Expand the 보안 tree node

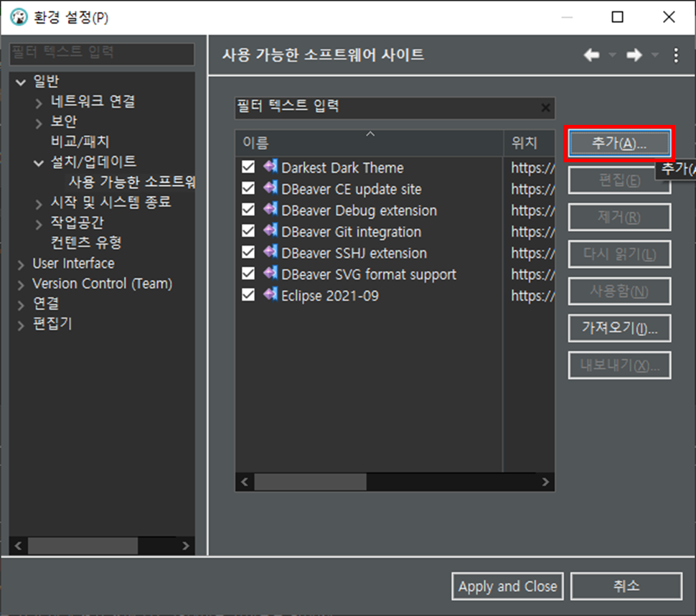tap(39, 123)
